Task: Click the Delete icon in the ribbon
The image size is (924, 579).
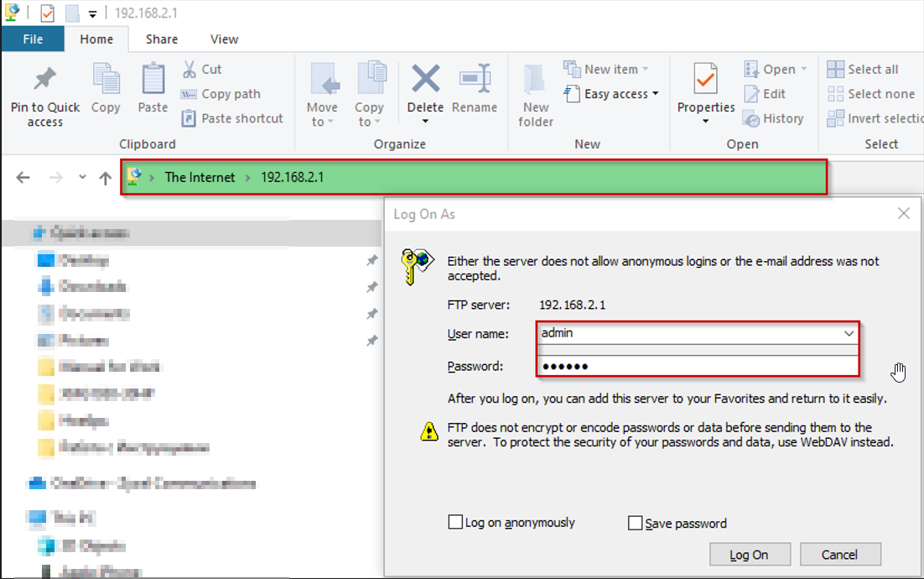Action: coord(425,80)
